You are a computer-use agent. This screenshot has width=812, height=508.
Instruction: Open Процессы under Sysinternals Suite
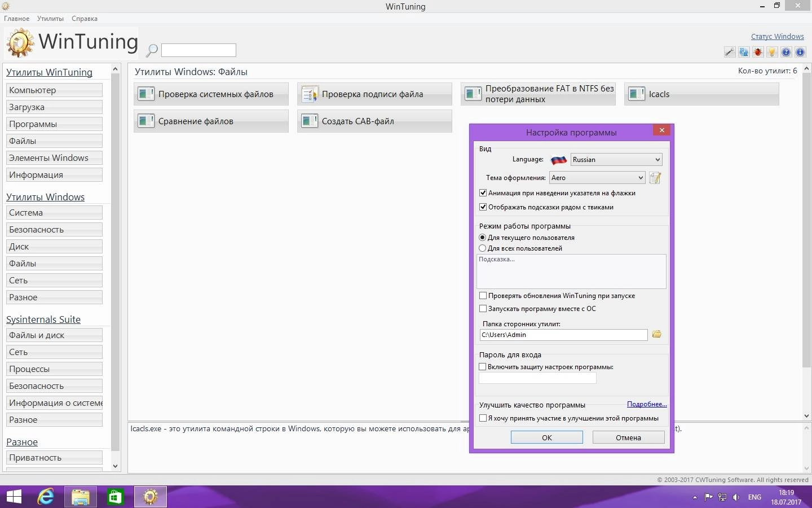tap(54, 369)
